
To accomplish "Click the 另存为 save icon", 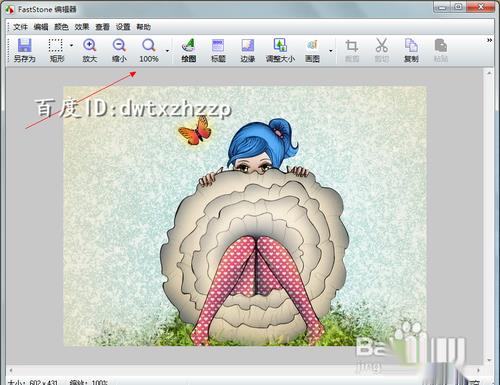I will pos(24,50).
